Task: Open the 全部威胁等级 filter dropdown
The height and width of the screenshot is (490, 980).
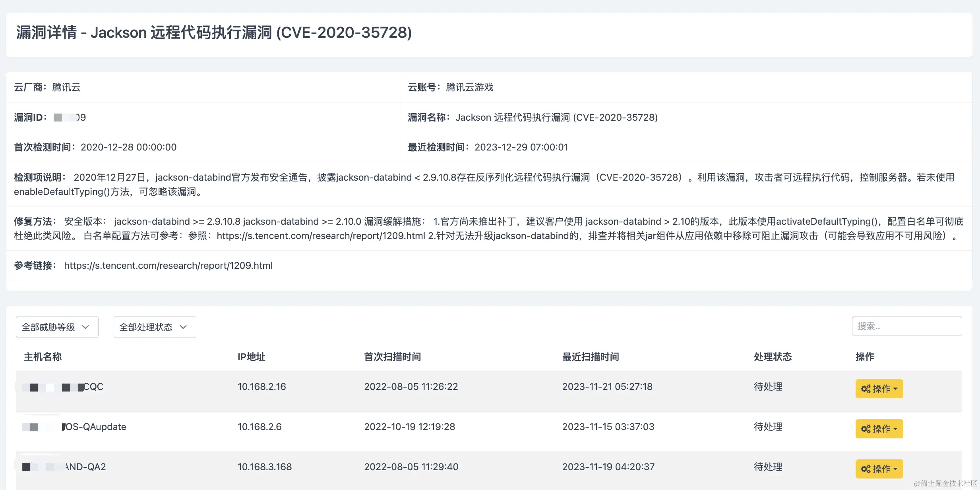Action: point(57,327)
